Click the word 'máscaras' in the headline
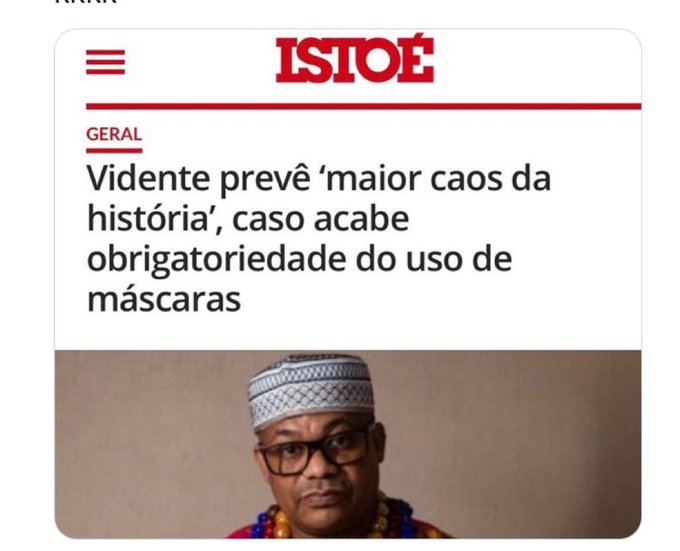This screenshot has height=551, width=680. tap(164, 300)
